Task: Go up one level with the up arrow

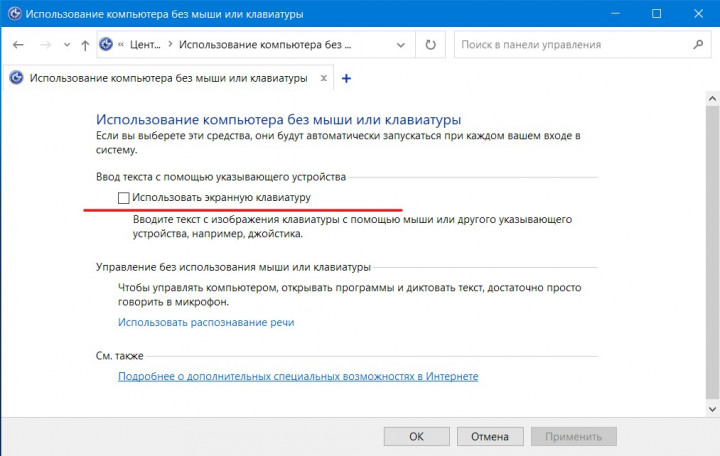Action: point(84,45)
